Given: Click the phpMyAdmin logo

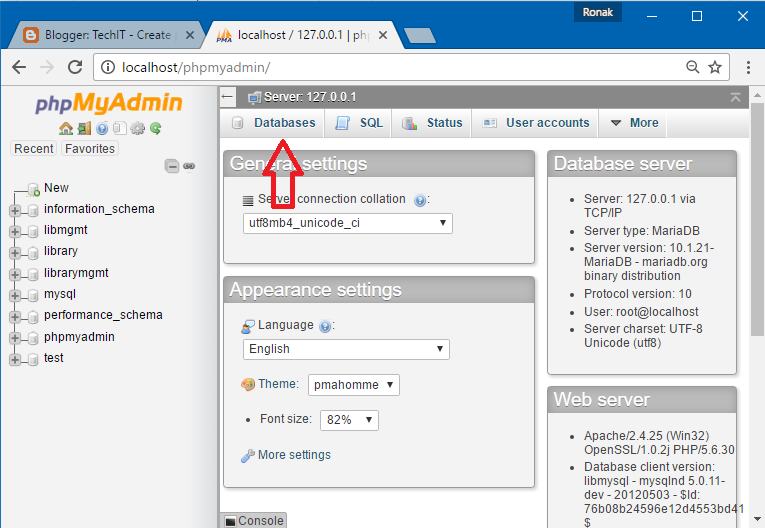Looking at the screenshot, I should [x=108, y=103].
